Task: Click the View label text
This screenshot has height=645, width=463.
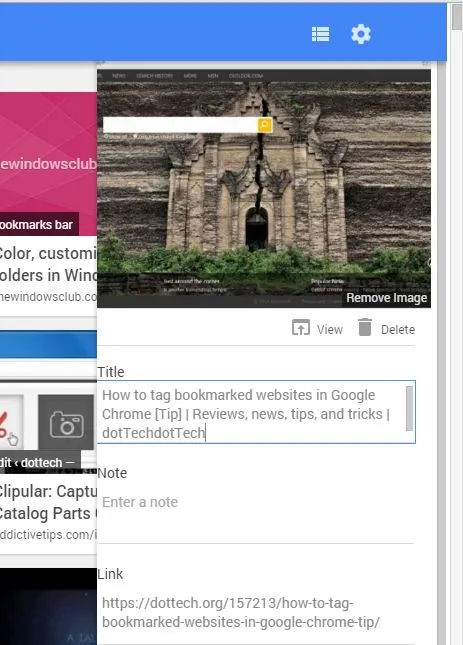Action: (x=329, y=329)
